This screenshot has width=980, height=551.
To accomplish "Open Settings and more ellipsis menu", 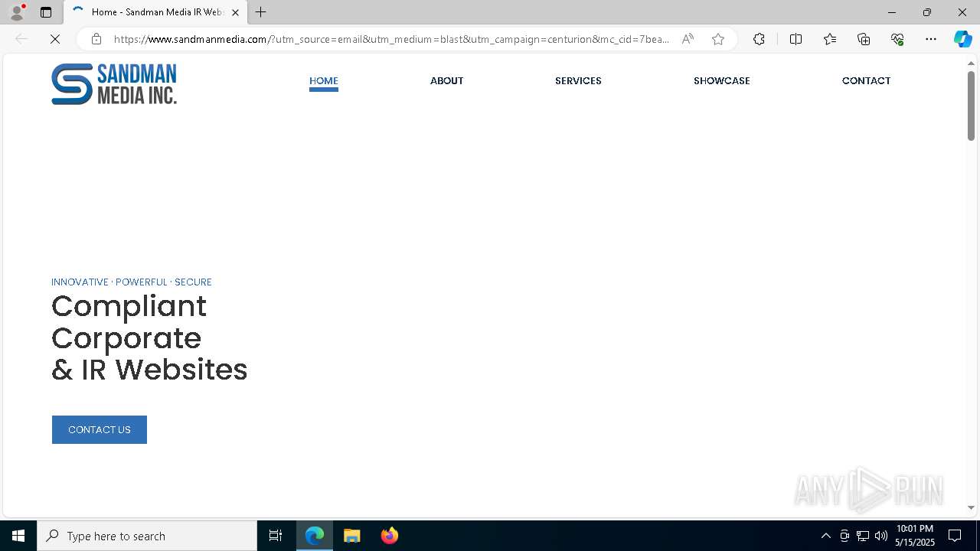I will point(931,39).
